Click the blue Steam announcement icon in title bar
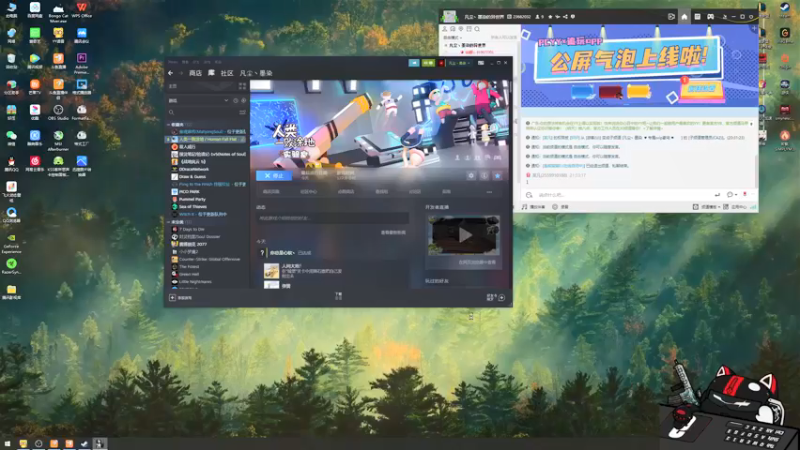The width and height of the screenshot is (800, 450). [414, 63]
